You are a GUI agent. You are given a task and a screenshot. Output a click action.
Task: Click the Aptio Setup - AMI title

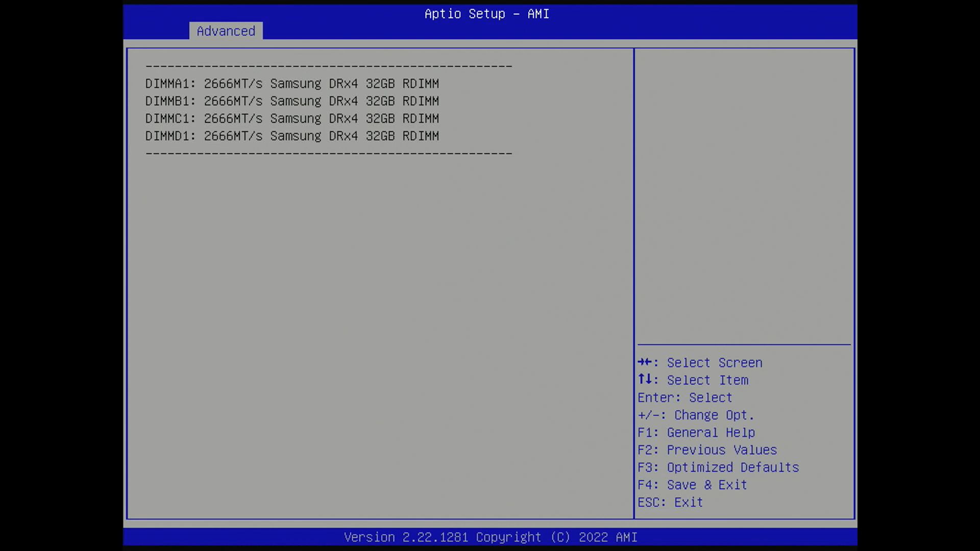pyautogui.click(x=487, y=14)
